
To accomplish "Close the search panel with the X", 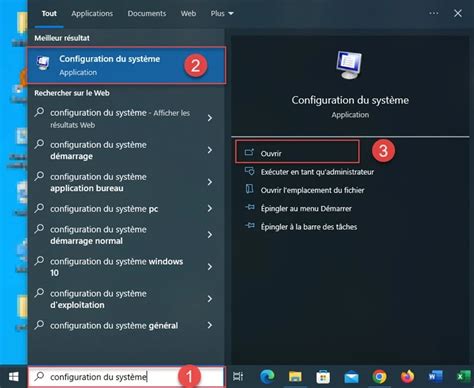I will (x=458, y=13).
